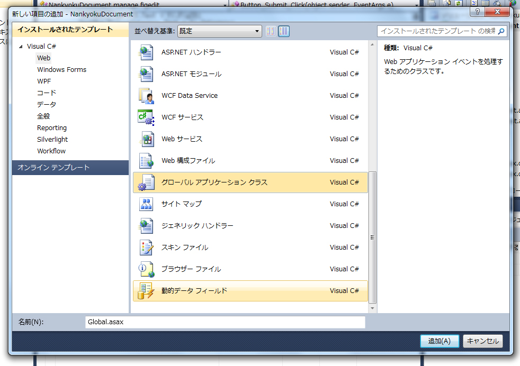Pick the Web サービス template icon
This screenshot has height=366, width=520.
(x=146, y=139)
